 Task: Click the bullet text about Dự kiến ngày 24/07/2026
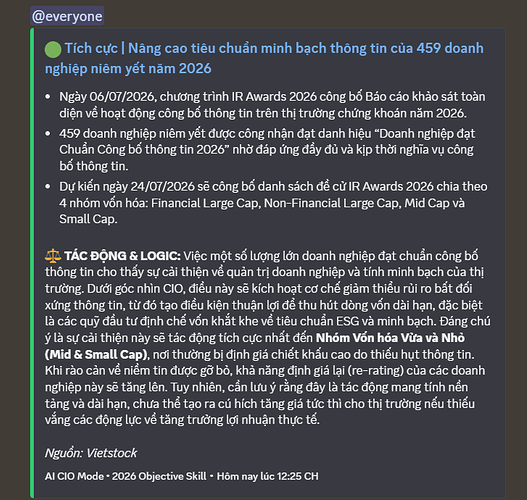pyautogui.click(x=273, y=203)
